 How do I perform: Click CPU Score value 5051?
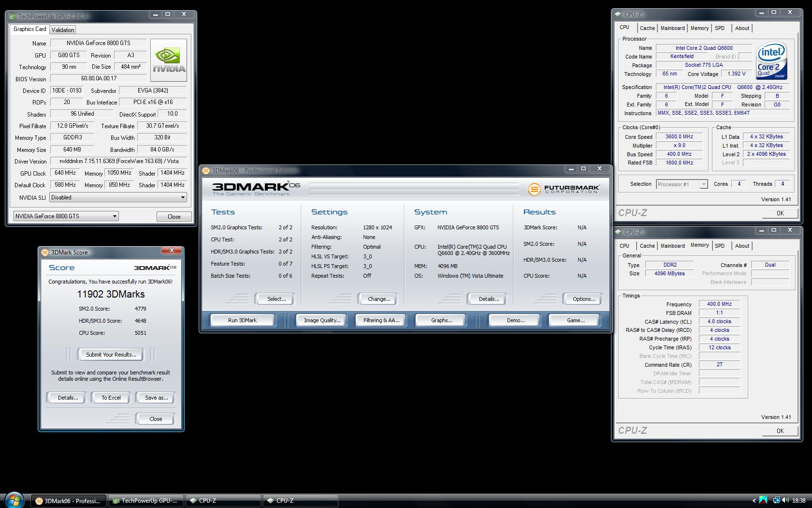140,333
